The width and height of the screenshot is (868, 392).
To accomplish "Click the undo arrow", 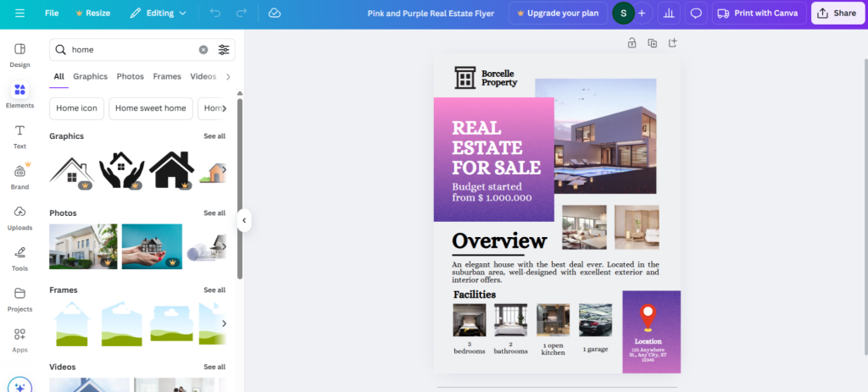I will 215,14.
